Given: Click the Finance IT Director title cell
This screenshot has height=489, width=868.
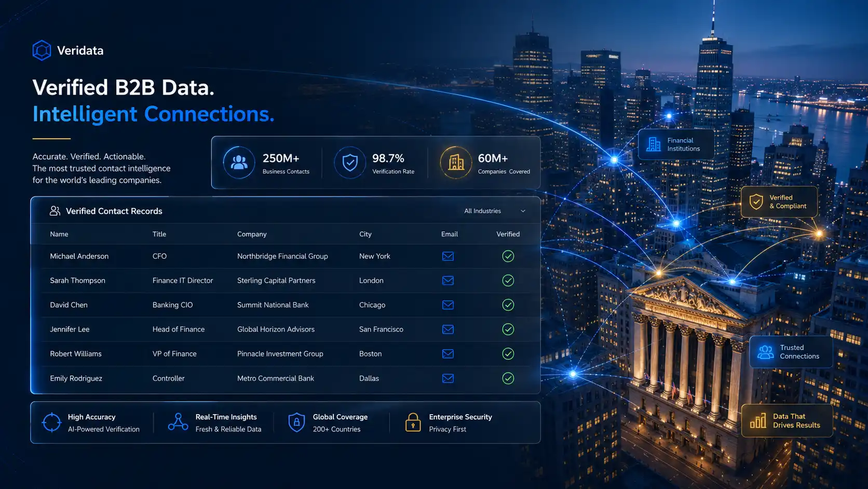Looking at the screenshot, I should coord(183,281).
